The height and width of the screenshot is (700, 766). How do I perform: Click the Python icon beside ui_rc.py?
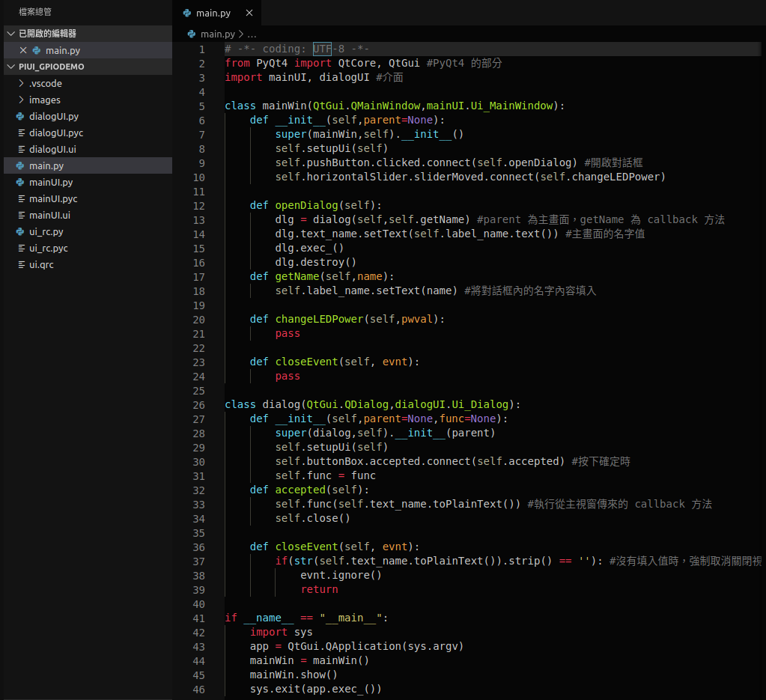(x=20, y=231)
